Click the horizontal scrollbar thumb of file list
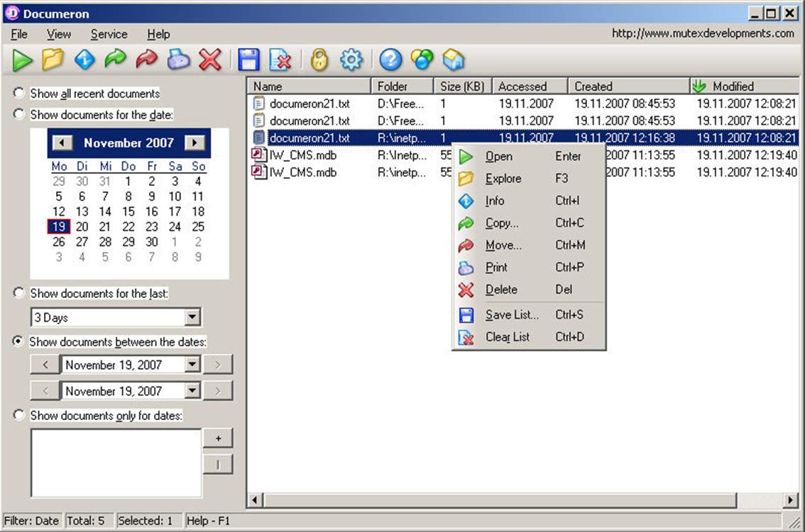 pos(500,499)
